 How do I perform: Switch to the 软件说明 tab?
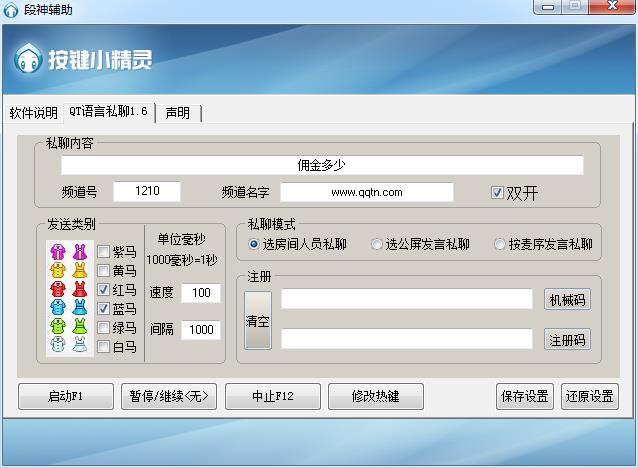33,113
